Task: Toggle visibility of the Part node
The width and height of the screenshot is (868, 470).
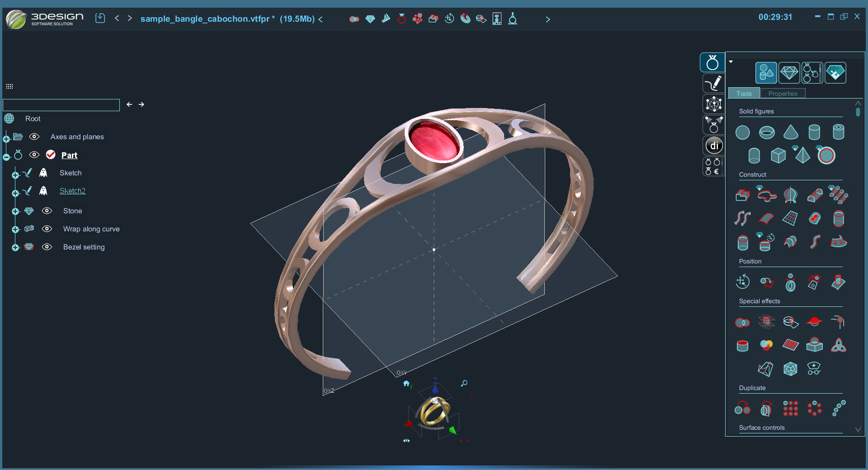Action: pyautogui.click(x=34, y=155)
